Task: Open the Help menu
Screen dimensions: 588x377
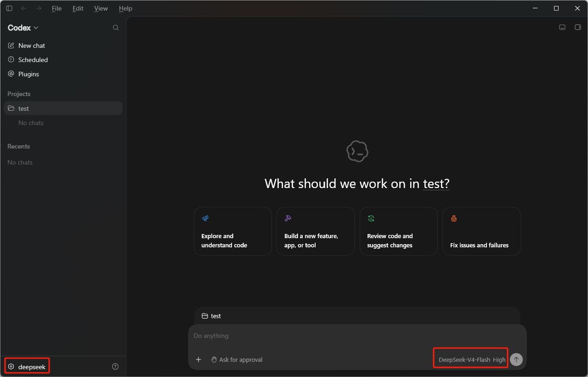Action: coord(125,8)
